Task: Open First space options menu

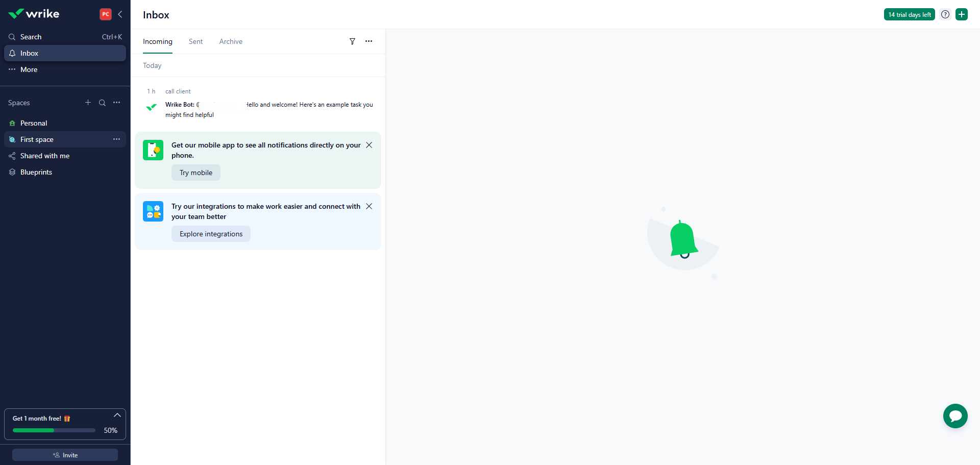Action: coord(117,139)
